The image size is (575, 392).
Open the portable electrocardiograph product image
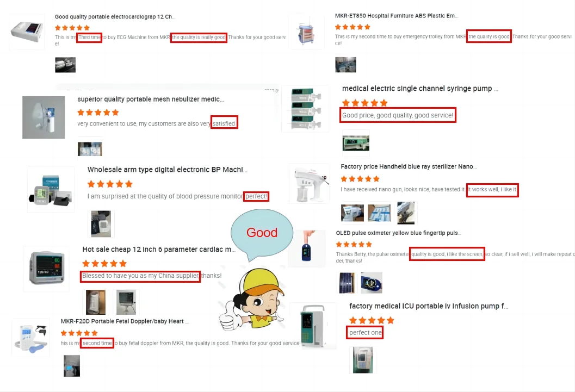tap(27, 32)
